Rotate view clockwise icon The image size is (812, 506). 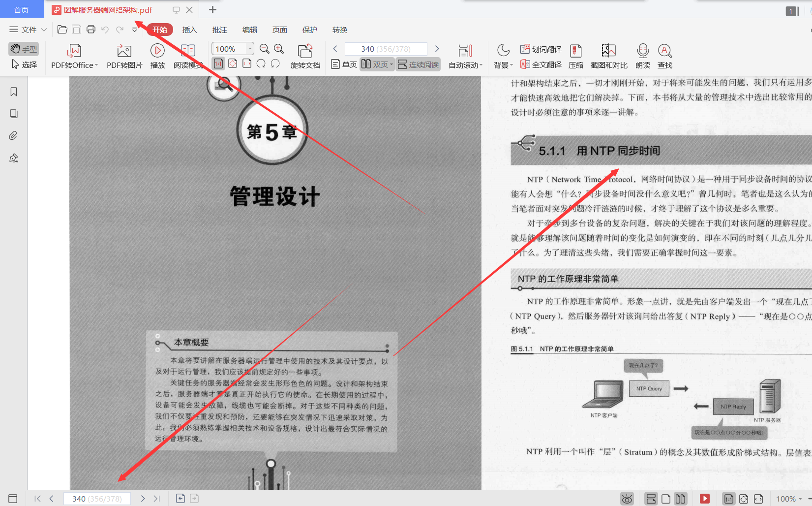(x=261, y=63)
